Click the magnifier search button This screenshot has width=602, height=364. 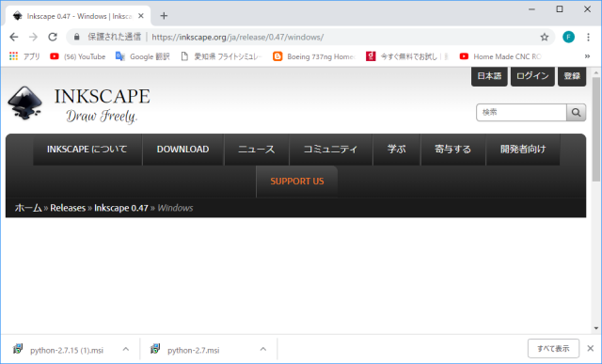[577, 113]
